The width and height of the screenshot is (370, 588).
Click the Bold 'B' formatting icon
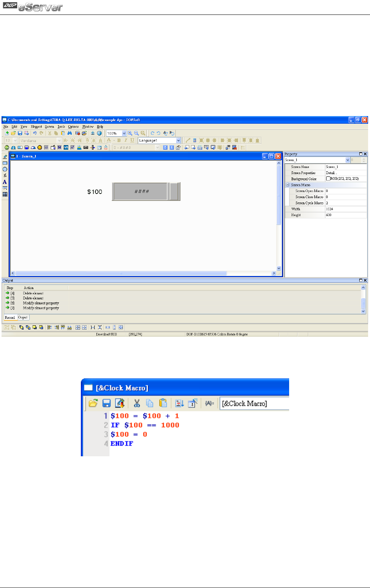119,141
